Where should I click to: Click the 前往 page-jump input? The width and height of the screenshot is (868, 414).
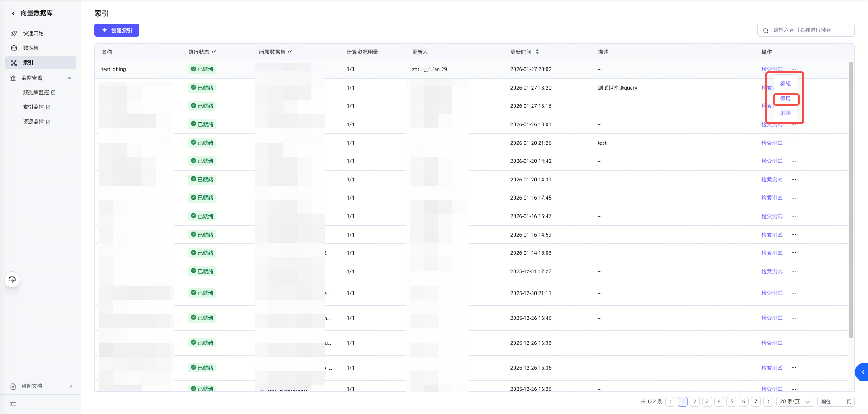pyautogui.click(x=836, y=401)
